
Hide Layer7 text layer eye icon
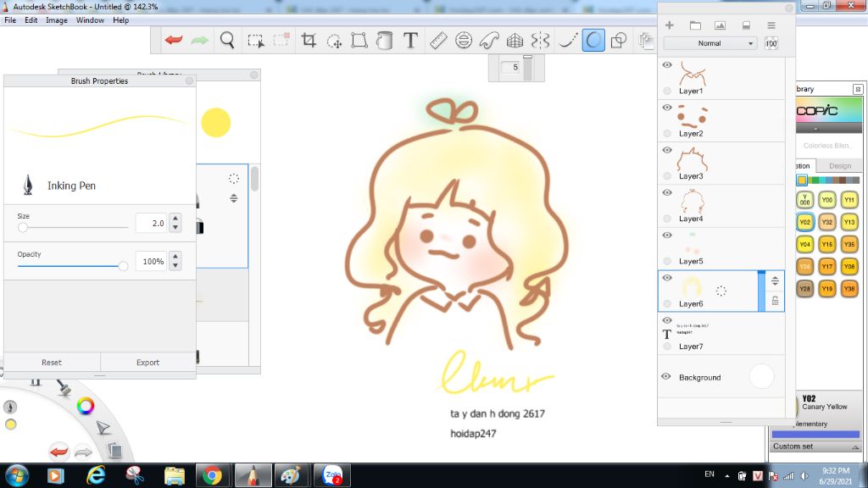tap(667, 321)
